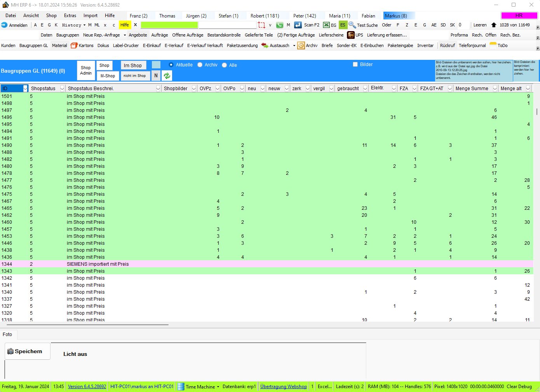540x392 pixels.
Task: Select the Alle radio button
Action: [225, 65]
